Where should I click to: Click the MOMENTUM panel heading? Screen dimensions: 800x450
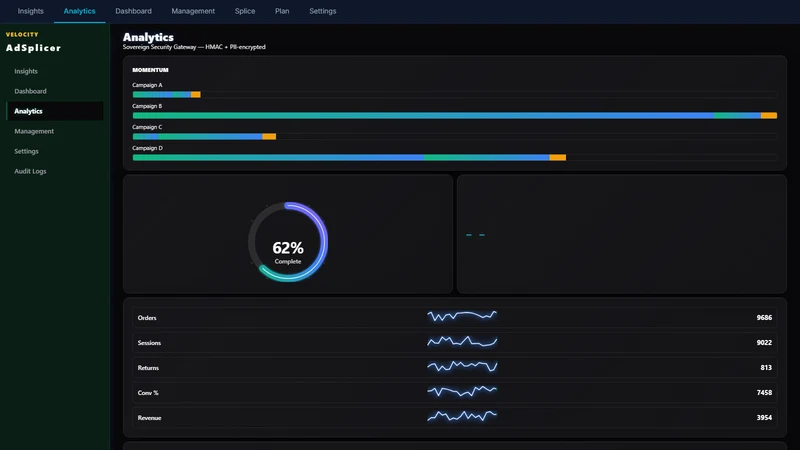(150, 70)
